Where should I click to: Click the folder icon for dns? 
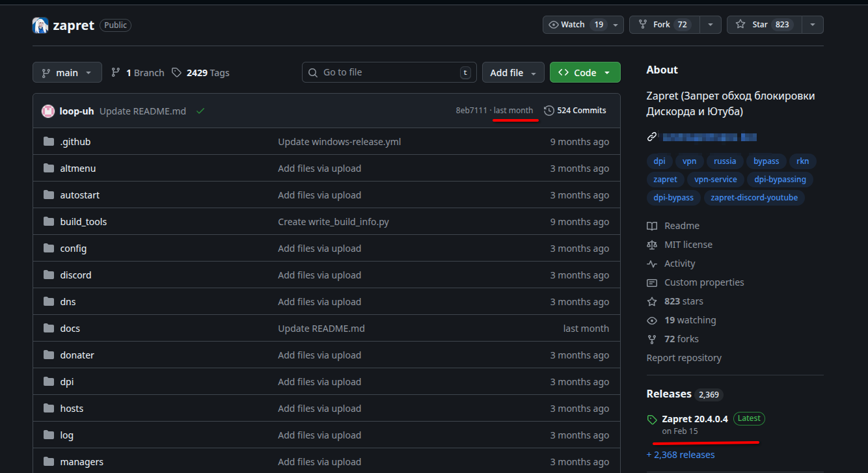click(49, 302)
